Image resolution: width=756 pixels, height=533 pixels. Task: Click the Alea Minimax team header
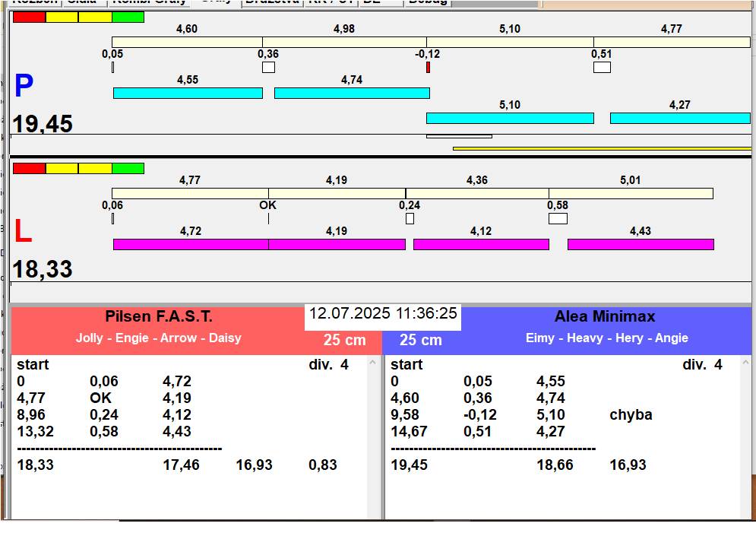point(605,316)
